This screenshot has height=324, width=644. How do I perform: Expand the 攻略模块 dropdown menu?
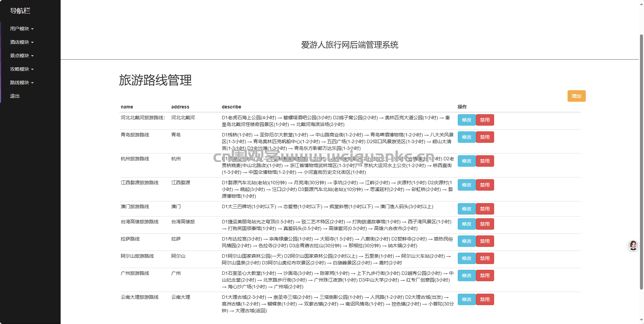point(22,69)
